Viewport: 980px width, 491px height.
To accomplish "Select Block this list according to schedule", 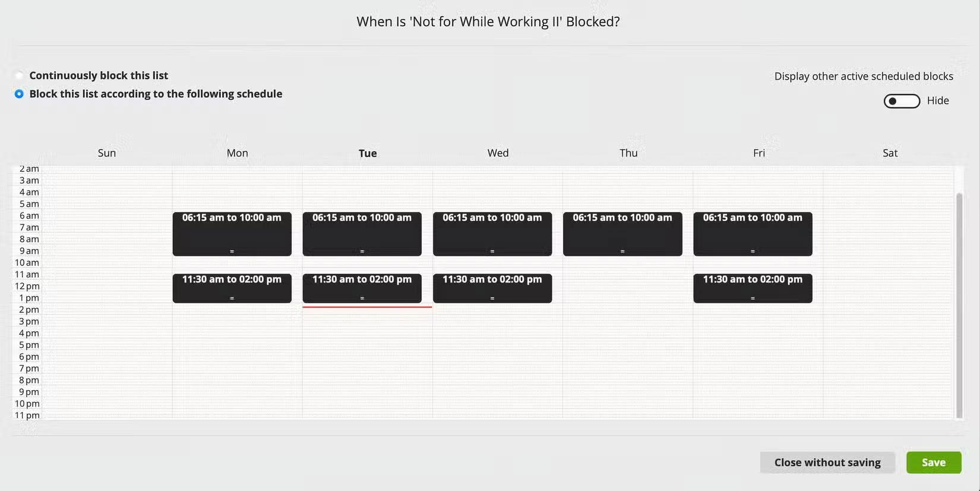I will tap(20, 94).
